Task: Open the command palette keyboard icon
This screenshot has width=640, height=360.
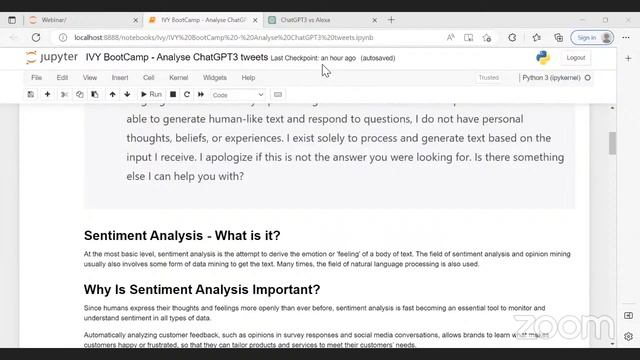Action: pyautogui.click(x=278, y=94)
